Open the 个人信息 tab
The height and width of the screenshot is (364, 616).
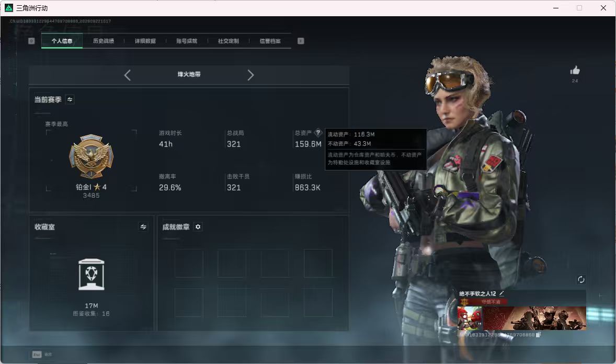(62, 41)
